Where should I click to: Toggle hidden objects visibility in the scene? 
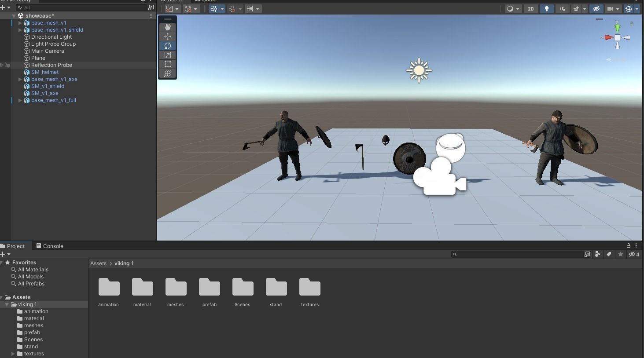(596, 9)
